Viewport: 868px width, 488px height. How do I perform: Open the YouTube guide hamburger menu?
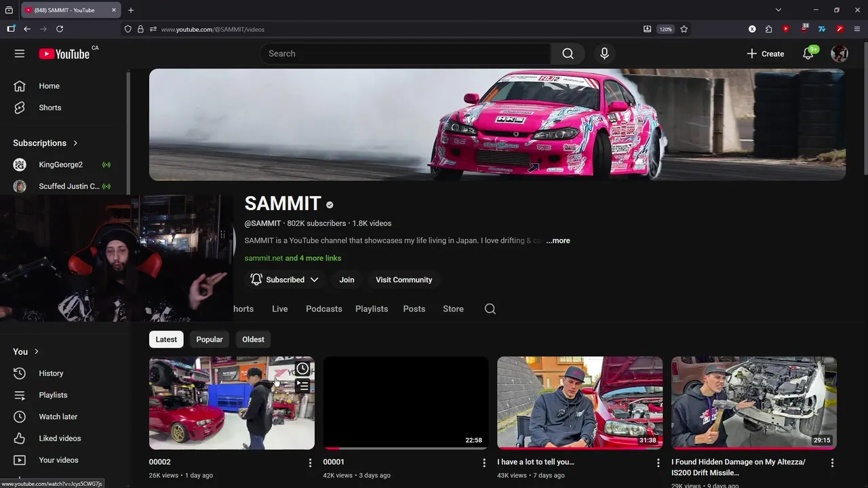(x=20, y=54)
